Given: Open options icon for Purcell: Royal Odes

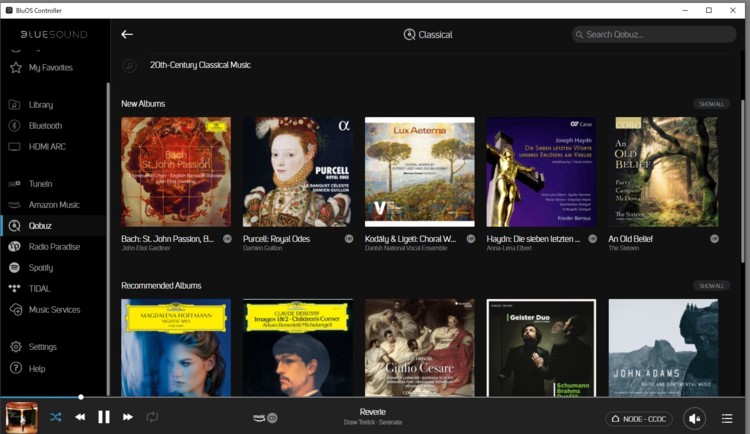Looking at the screenshot, I should pos(349,239).
